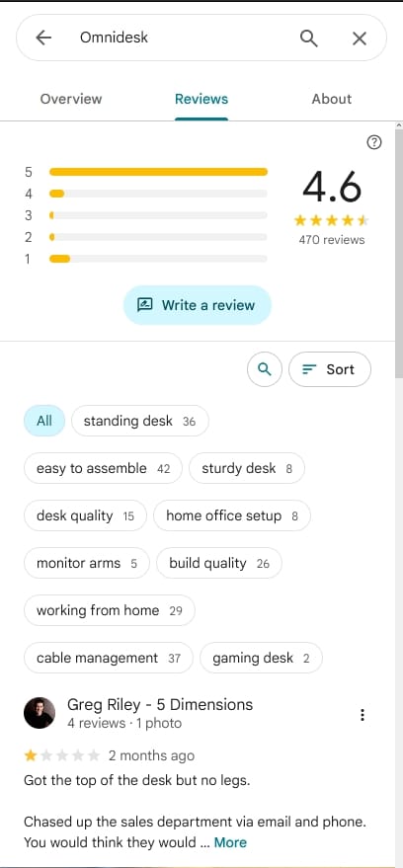Open the Sort reviews menu

330,369
